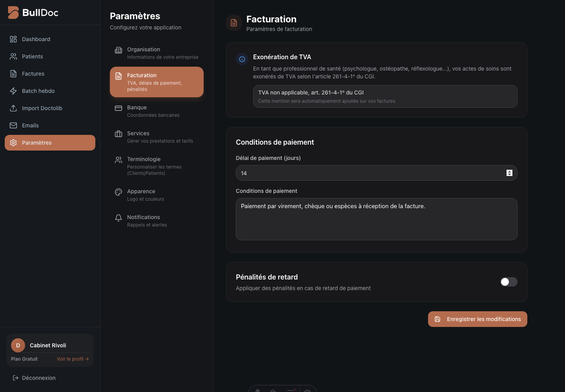Click the Paramètres de facturation subtitle
This screenshot has width=565, height=392.
click(279, 29)
